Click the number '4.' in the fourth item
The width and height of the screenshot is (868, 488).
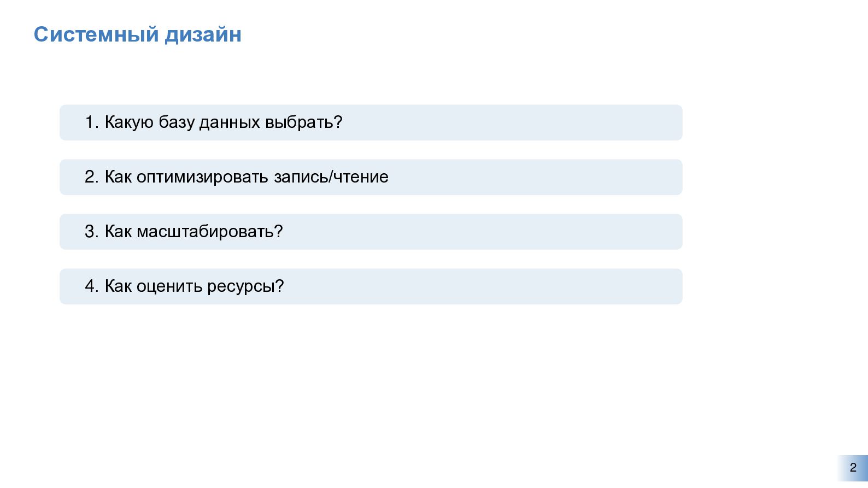[91, 286]
